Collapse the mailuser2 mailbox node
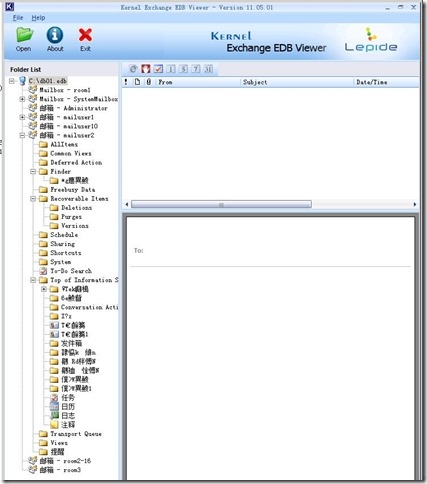This screenshot has width=427, height=484. coord(22,135)
